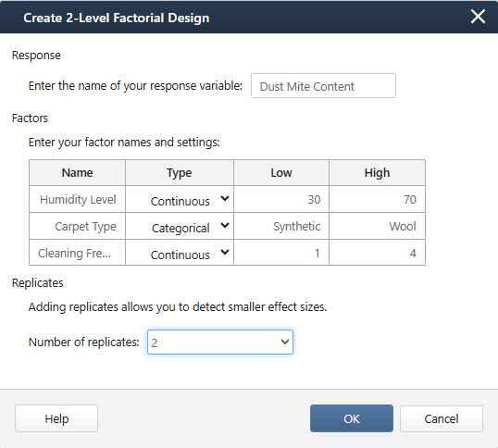Click the High value 4 cell
The width and height of the screenshot is (498, 448).
pyautogui.click(x=377, y=253)
